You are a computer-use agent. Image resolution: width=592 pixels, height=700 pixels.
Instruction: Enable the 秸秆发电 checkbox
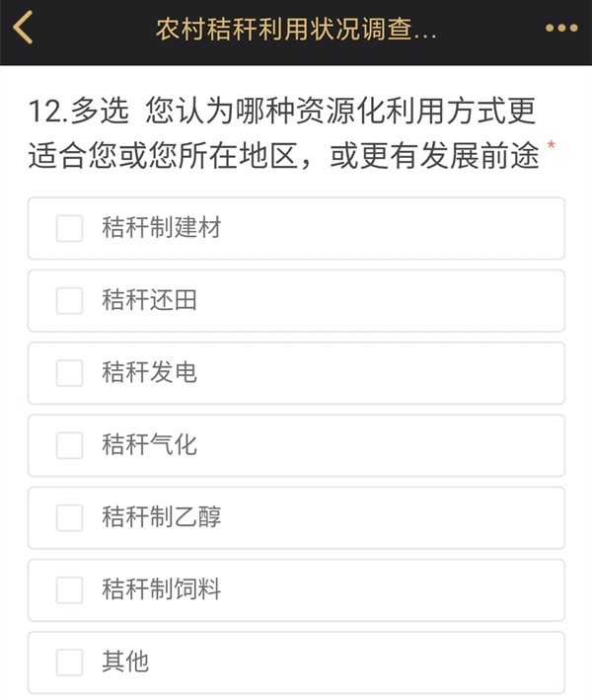pos(69,372)
